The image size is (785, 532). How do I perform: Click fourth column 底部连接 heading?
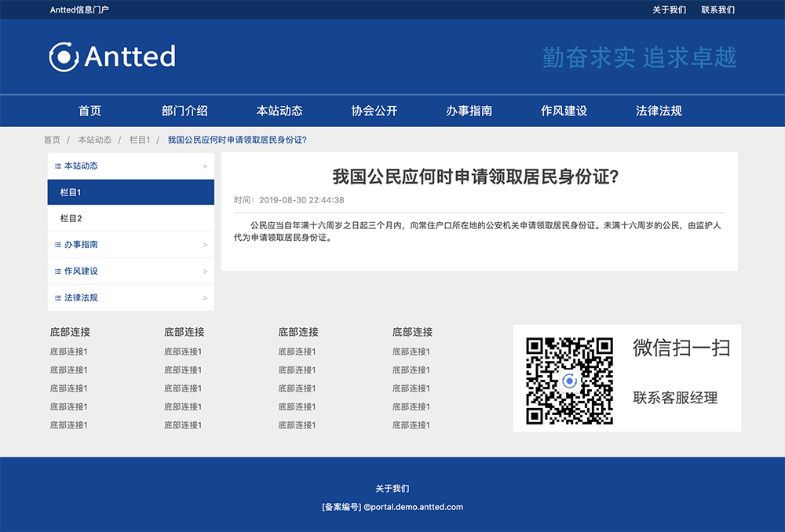pos(413,332)
